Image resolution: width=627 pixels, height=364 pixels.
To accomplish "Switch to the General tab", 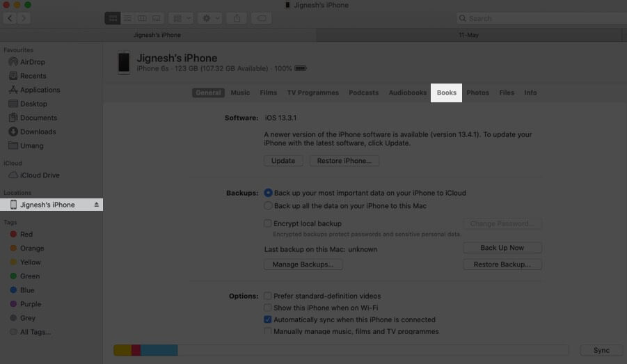I will pos(208,93).
